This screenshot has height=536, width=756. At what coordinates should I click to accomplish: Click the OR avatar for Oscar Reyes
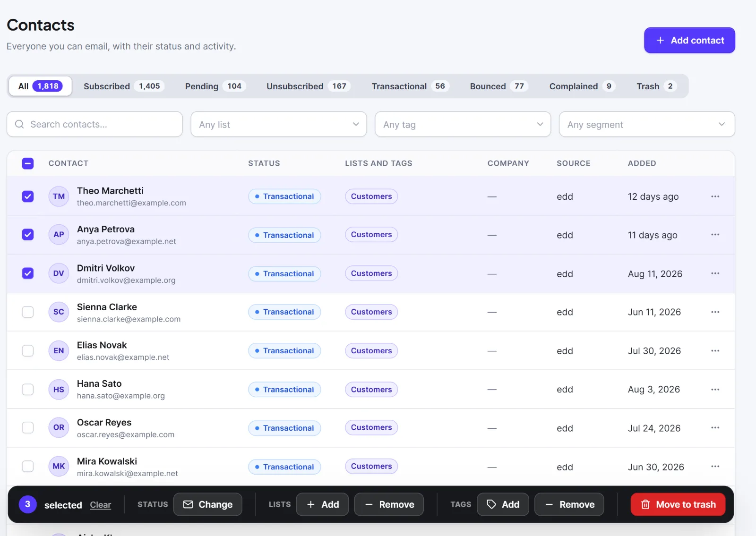tap(59, 428)
